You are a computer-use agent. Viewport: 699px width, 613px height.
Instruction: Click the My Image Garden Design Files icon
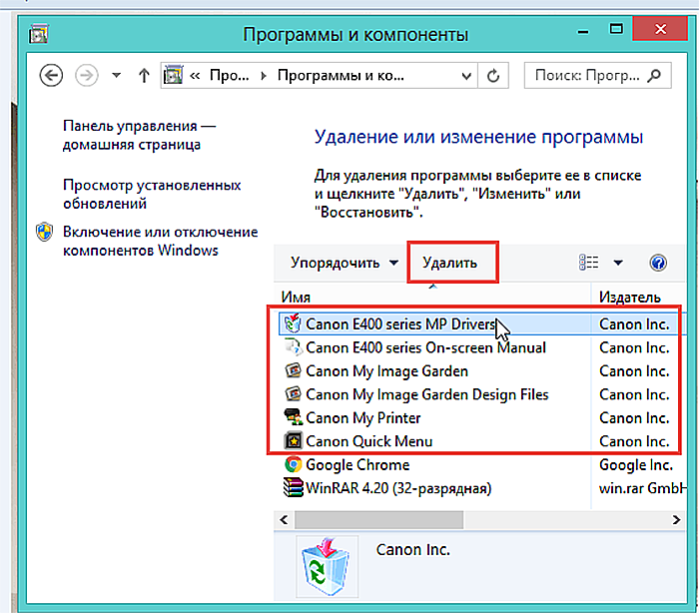click(x=293, y=394)
